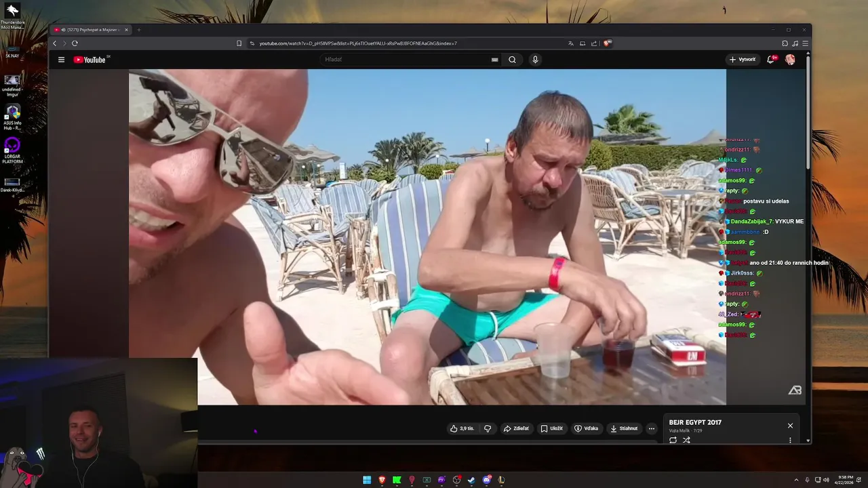
Task: Click the BEJR EGYPT 2017 playlist title
Action: [695, 422]
